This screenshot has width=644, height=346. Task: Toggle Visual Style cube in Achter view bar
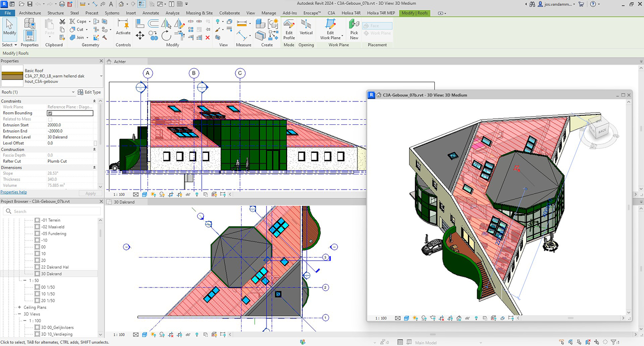(x=144, y=194)
